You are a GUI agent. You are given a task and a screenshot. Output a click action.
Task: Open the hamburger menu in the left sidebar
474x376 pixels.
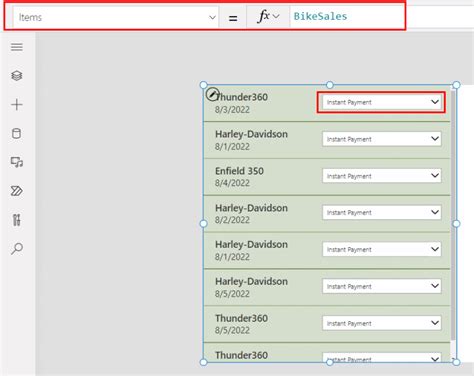[x=17, y=47]
